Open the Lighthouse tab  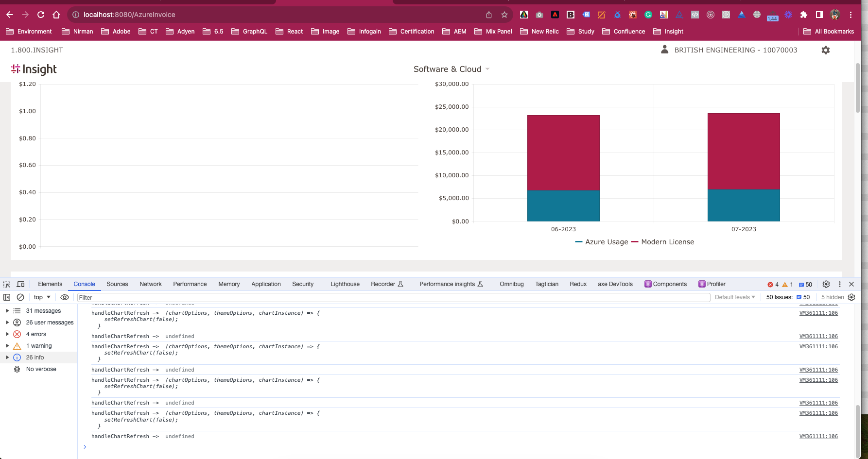click(x=345, y=284)
